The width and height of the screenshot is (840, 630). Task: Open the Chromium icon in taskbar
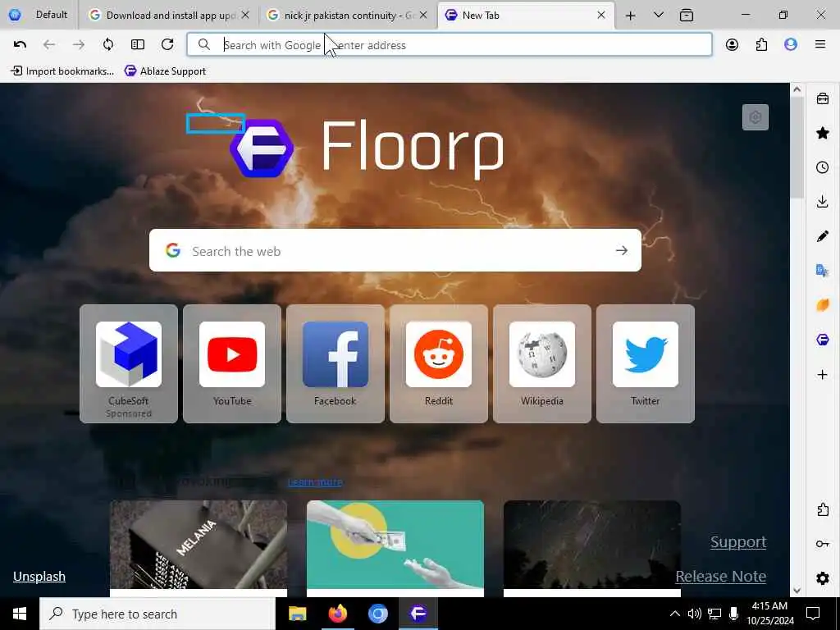click(377, 614)
